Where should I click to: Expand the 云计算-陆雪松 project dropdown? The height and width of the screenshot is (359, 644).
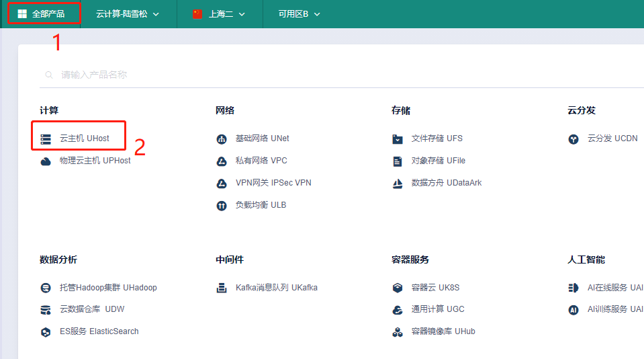pyautogui.click(x=128, y=13)
